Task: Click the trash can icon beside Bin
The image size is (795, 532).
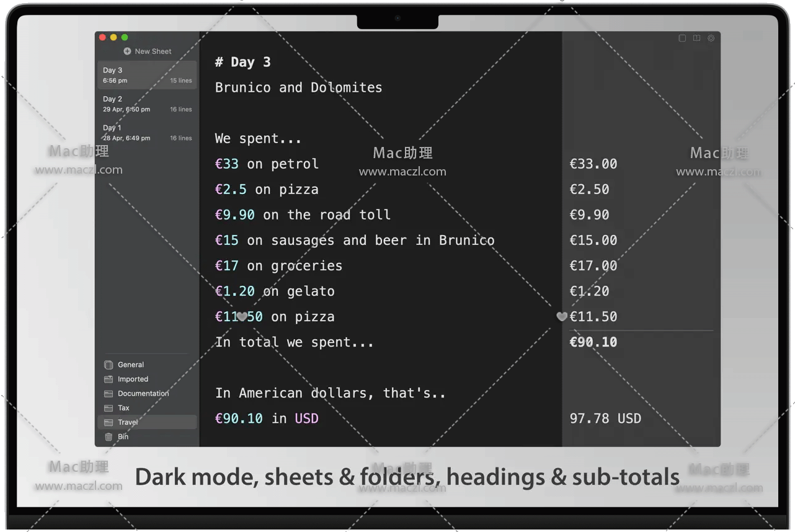Action: [x=109, y=437]
